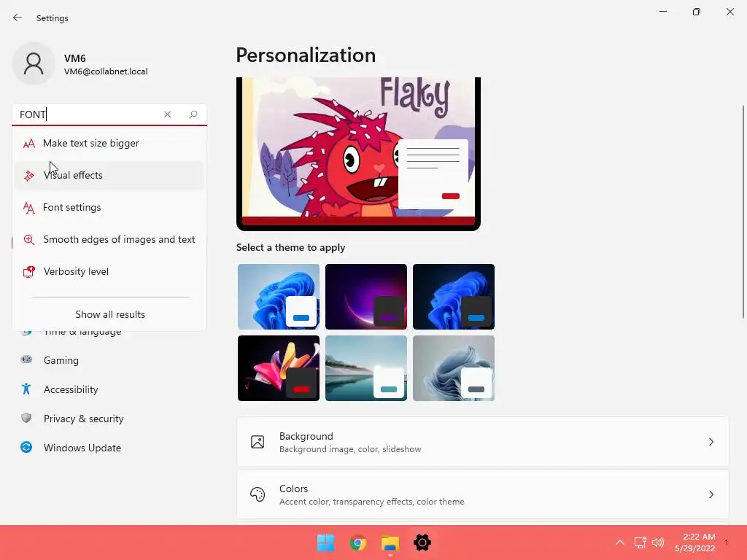Select Make text size bigger result
Screen dimensions: 747x560
point(109,144)
